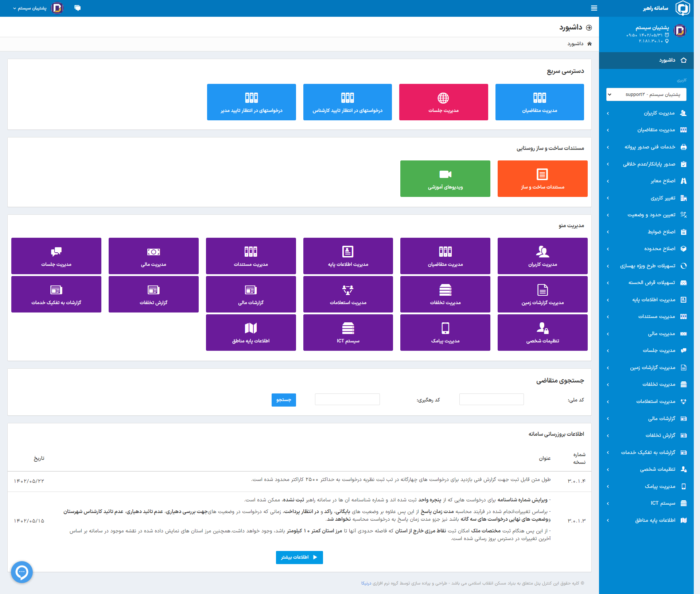Open the user role dropdown support2
Viewport: 700px width, 594px height.
coord(646,94)
